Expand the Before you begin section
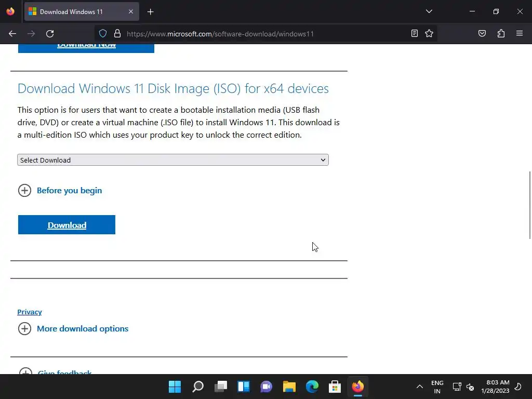 tap(60, 190)
